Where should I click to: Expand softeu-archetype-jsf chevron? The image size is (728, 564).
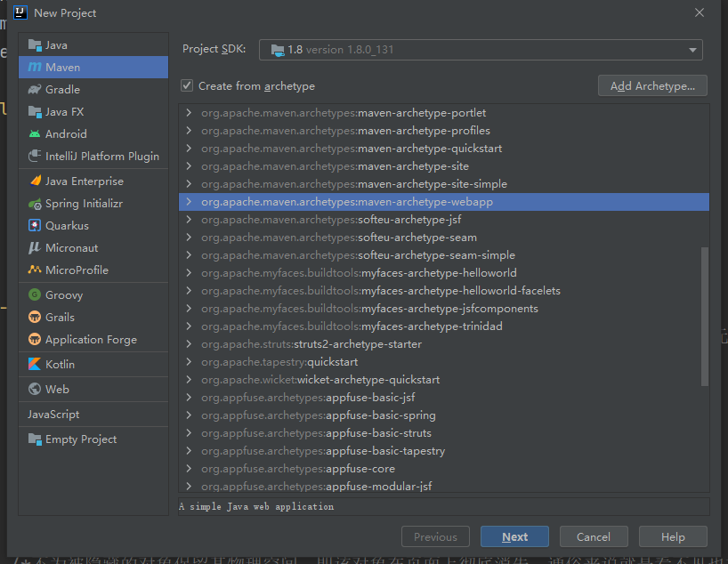click(189, 220)
